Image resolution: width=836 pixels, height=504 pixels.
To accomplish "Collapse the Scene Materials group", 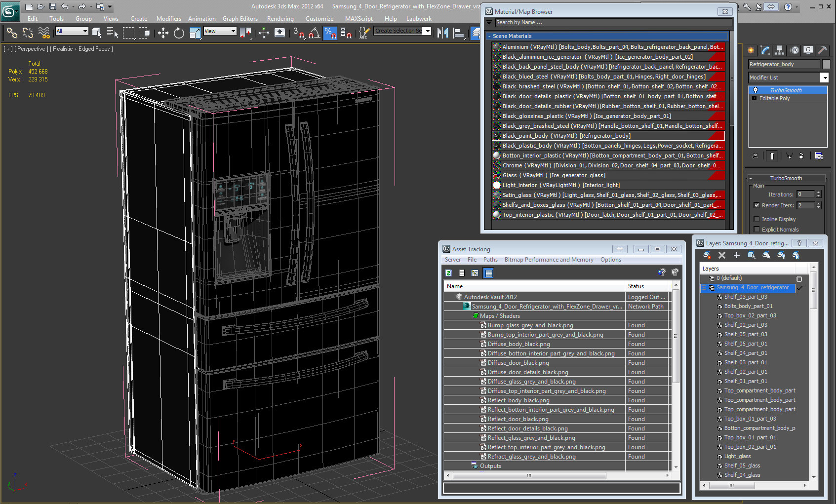I will coord(489,36).
